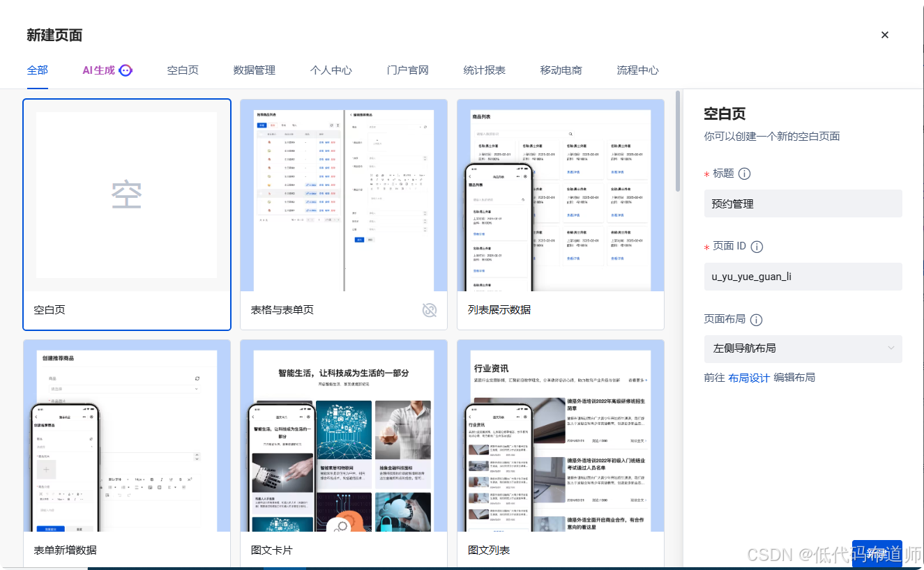
Task: Select the 图文列表 template thumbnail
Action: point(561,436)
